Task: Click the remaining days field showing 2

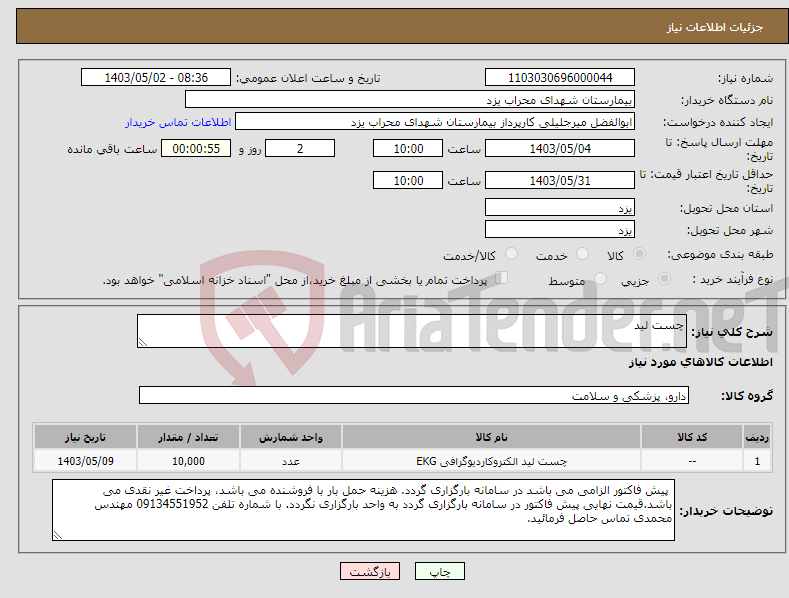Action: click(x=300, y=148)
